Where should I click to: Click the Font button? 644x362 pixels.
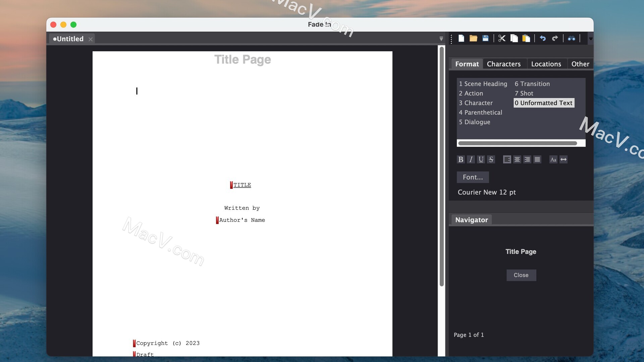coord(472,177)
